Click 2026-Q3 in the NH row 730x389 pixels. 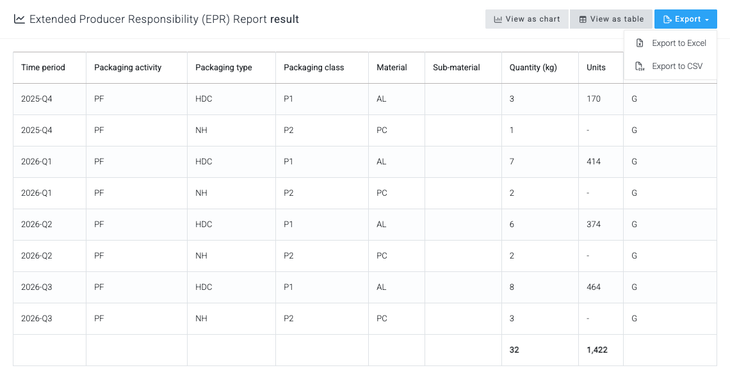36,319
